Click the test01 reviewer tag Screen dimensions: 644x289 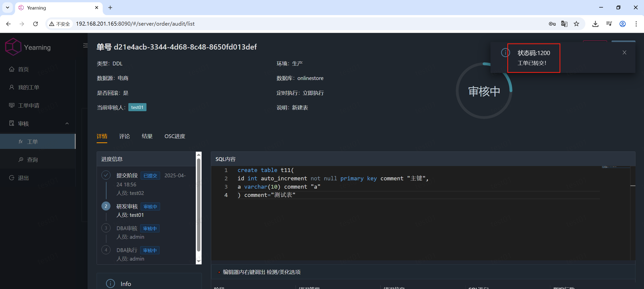click(137, 107)
